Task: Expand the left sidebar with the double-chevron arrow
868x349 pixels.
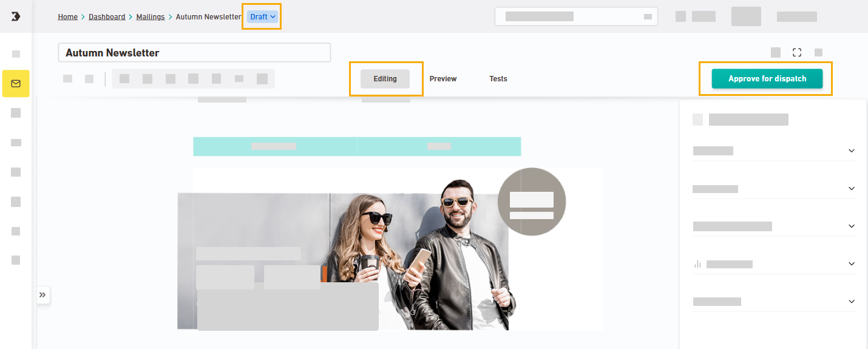Action: [x=42, y=295]
